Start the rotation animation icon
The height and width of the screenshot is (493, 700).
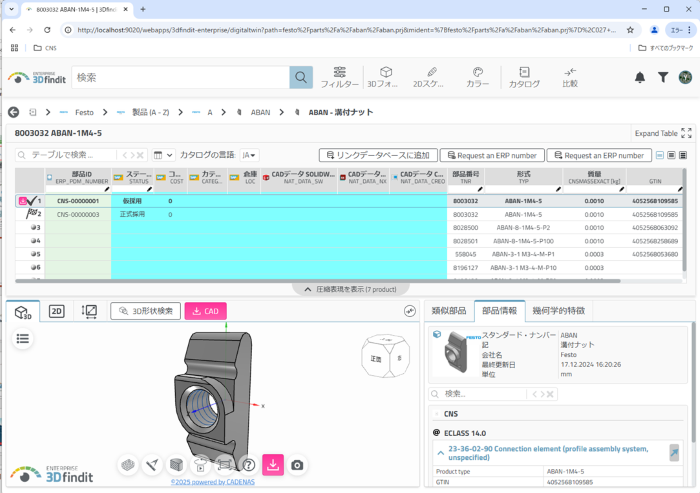point(200,465)
